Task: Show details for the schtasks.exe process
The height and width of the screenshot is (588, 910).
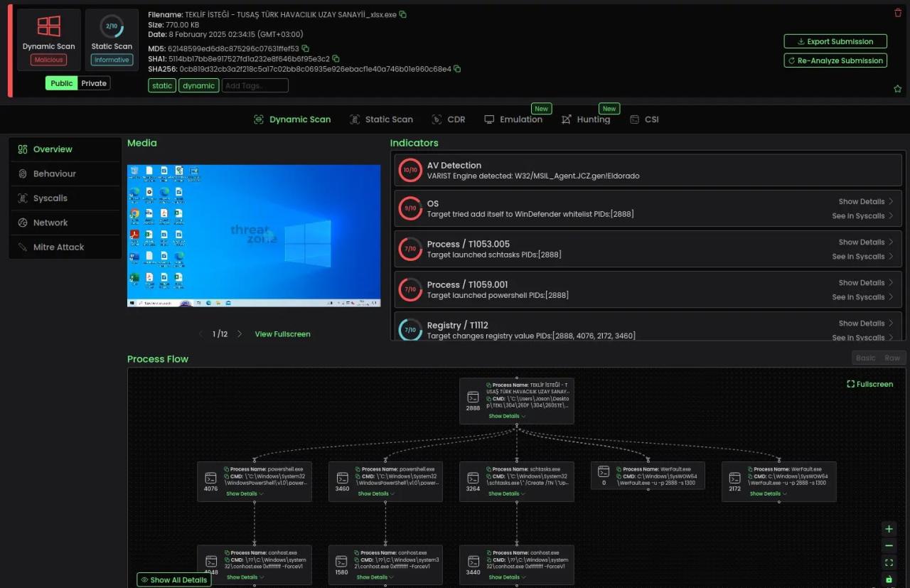Action: pyautogui.click(x=504, y=493)
